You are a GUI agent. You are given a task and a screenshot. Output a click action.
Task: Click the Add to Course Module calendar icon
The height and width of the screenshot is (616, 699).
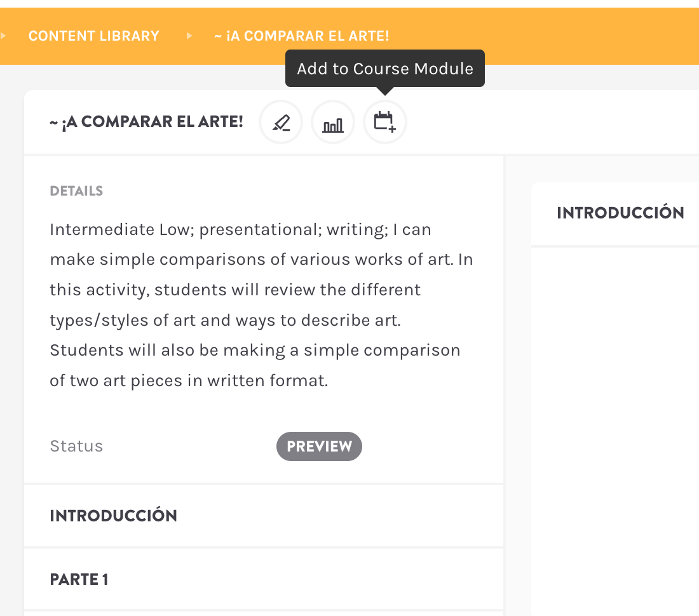(384, 123)
